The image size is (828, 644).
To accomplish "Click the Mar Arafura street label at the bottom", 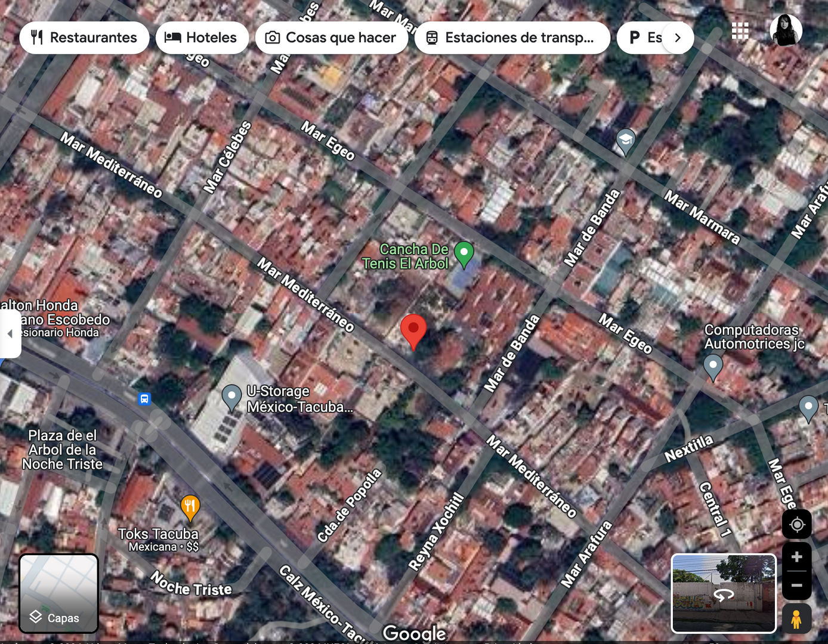I will click(586, 554).
